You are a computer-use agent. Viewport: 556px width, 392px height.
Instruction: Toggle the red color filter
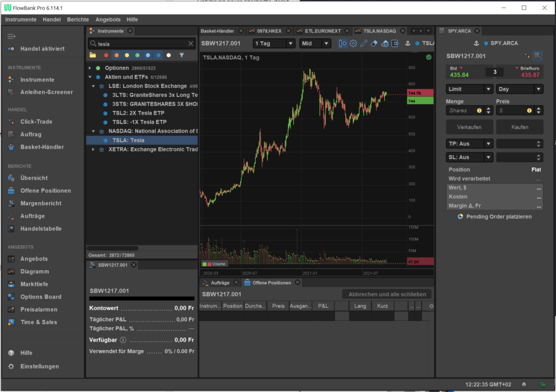106,55
